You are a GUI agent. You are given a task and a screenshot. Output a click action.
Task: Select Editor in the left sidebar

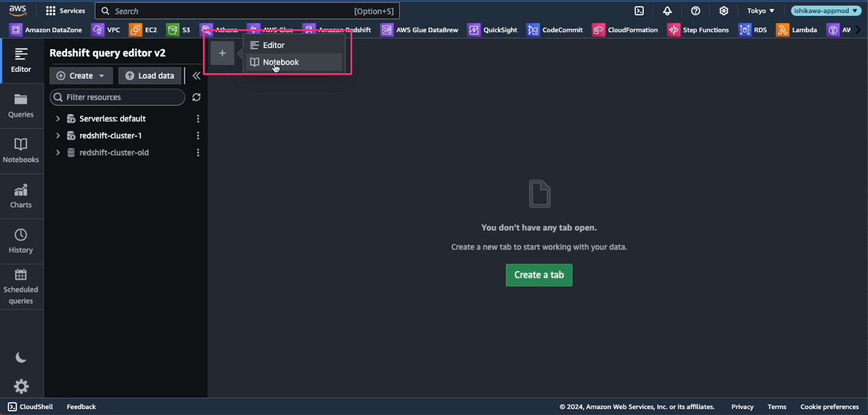point(21,60)
